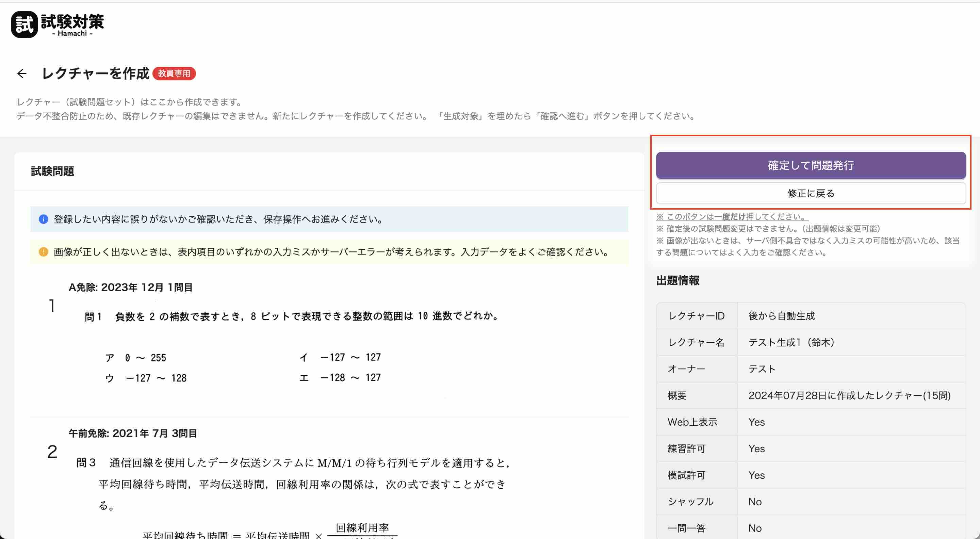Click the シャッフル No value
The height and width of the screenshot is (539, 980).
click(x=755, y=502)
